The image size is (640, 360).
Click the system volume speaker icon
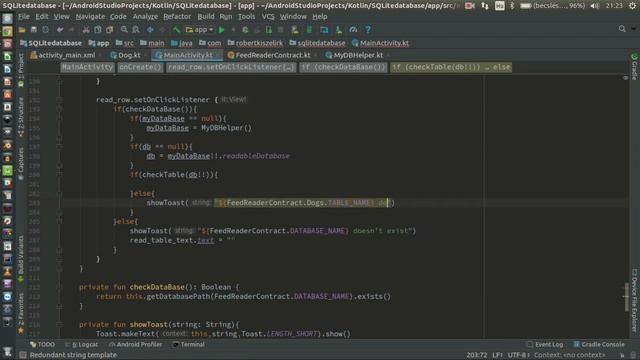tap(595, 6)
